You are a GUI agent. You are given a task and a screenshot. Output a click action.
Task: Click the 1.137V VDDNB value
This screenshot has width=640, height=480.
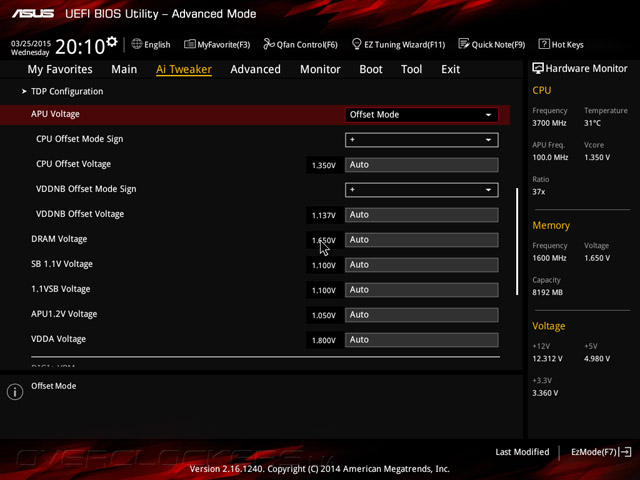[x=324, y=215]
